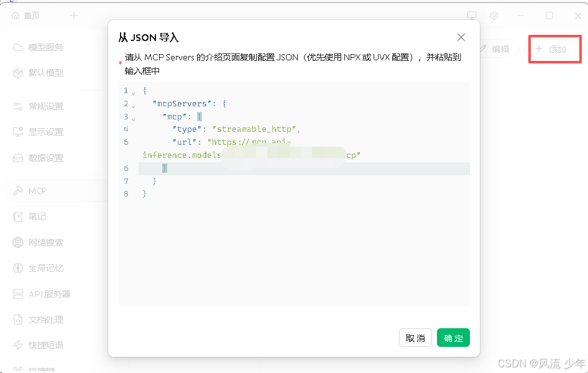Viewport: 588px width, 373px height.
Task: Click the drive icon beside 数据设置
Action: point(18,157)
